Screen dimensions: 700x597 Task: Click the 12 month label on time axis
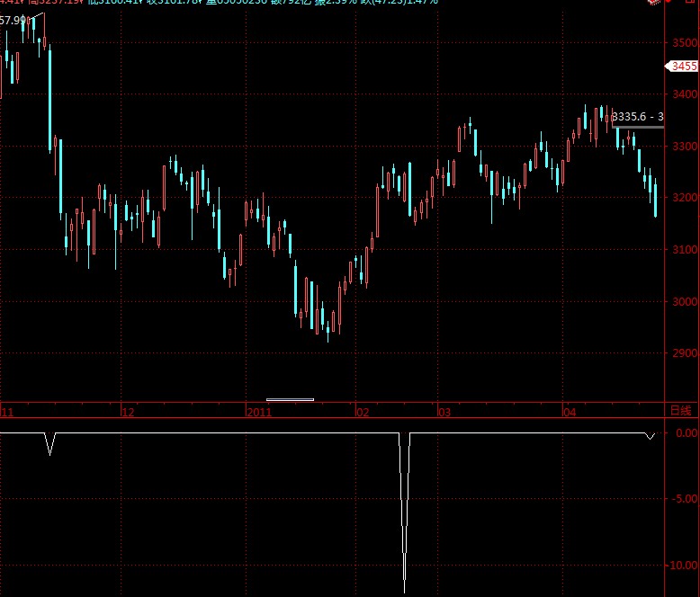[x=128, y=412]
